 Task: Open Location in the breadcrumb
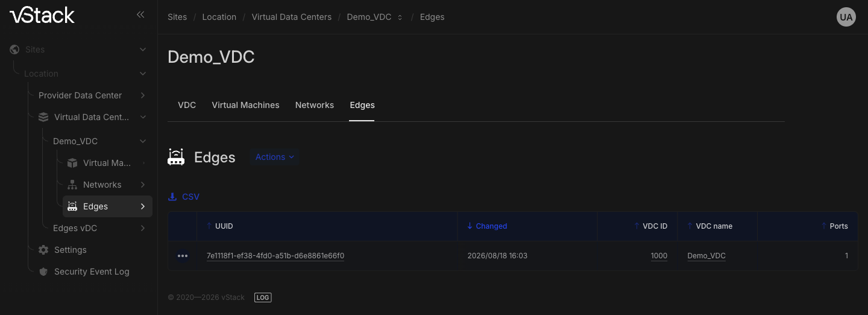click(219, 17)
